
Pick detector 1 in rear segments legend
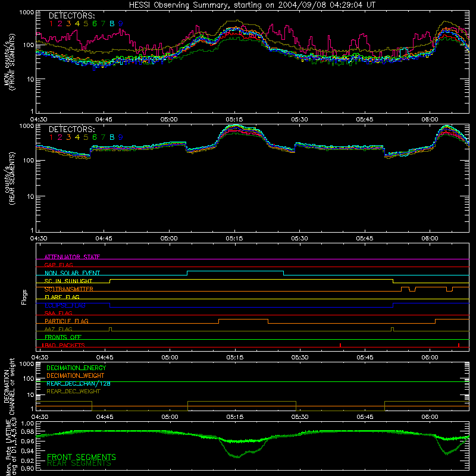(51, 137)
